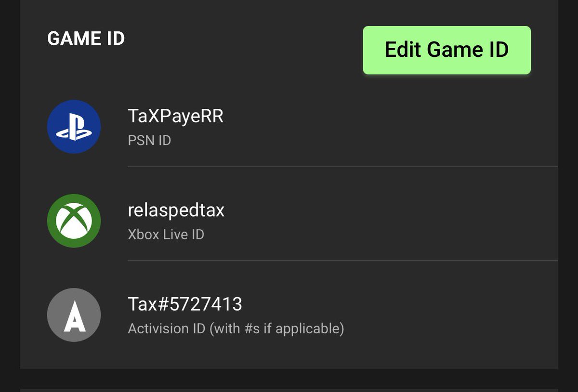
Task: Select the PlayStation logo icon
Action: (74, 127)
